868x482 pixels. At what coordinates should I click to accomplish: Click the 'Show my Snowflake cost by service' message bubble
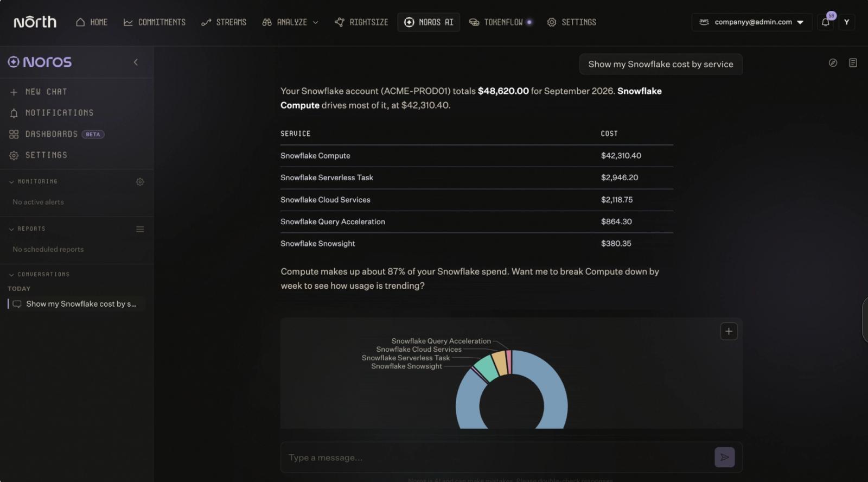pyautogui.click(x=661, y=64)
